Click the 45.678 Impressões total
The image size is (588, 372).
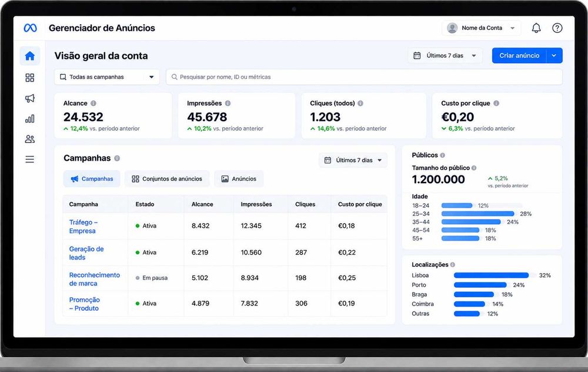207,117
